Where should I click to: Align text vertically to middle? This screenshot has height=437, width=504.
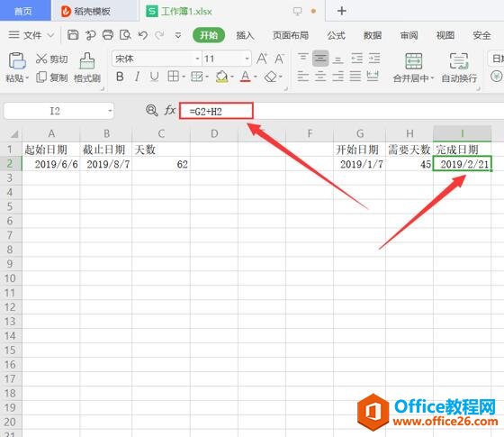320,59
